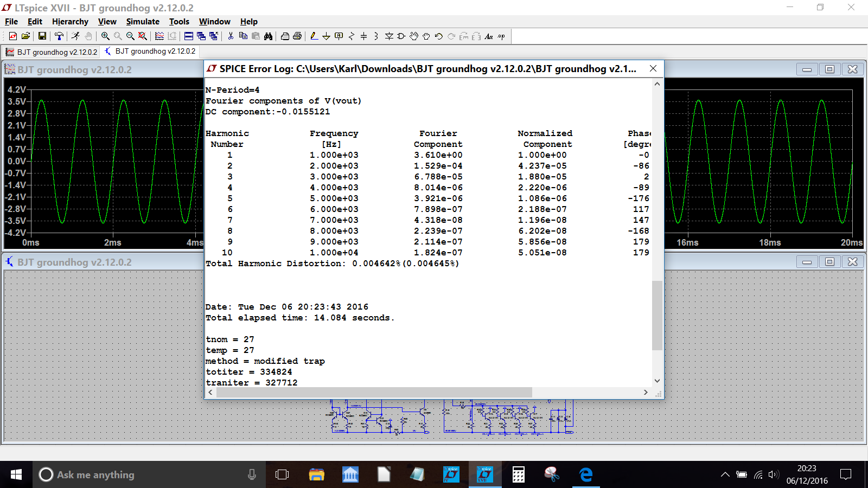Screen dimensions: 868x488
Task: Select the Diode tool
Action: [389, 36]
